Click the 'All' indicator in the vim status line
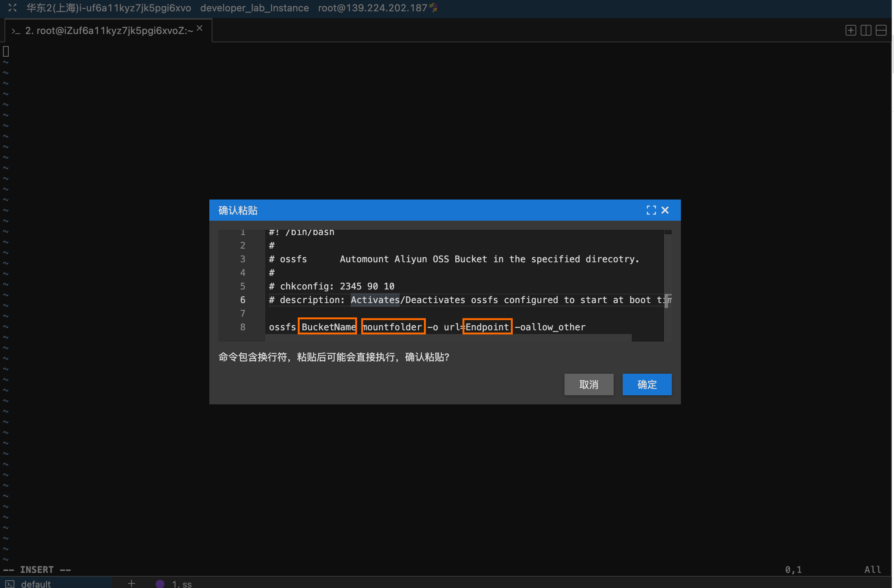894x588 pixels. click(x=872, y=569)
